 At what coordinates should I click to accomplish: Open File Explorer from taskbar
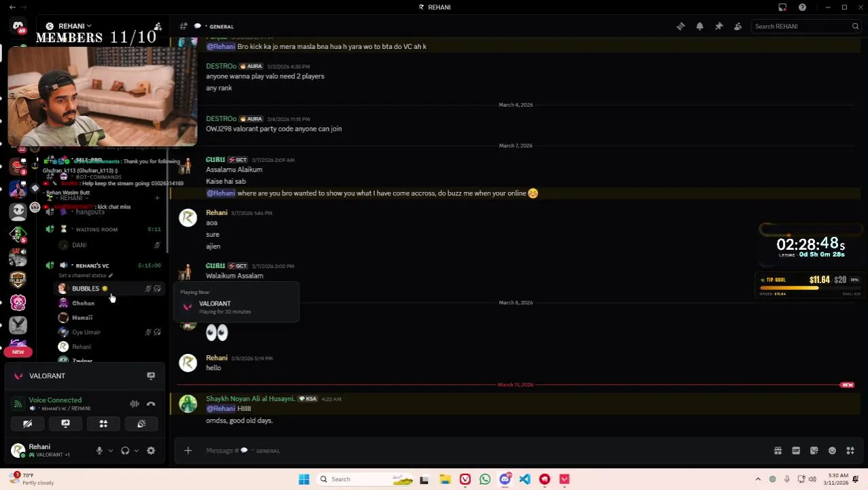445,479
